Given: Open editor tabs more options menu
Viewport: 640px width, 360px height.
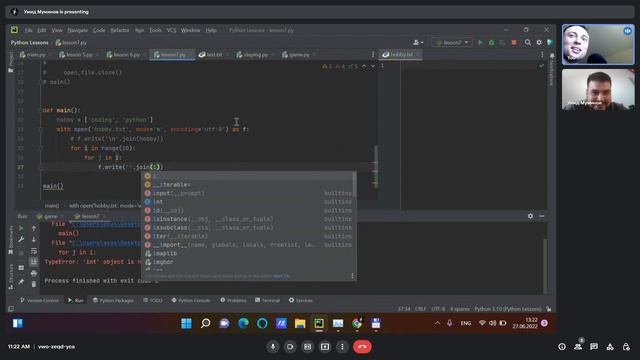Looking at the screenshot, I should tap(373, 54).
